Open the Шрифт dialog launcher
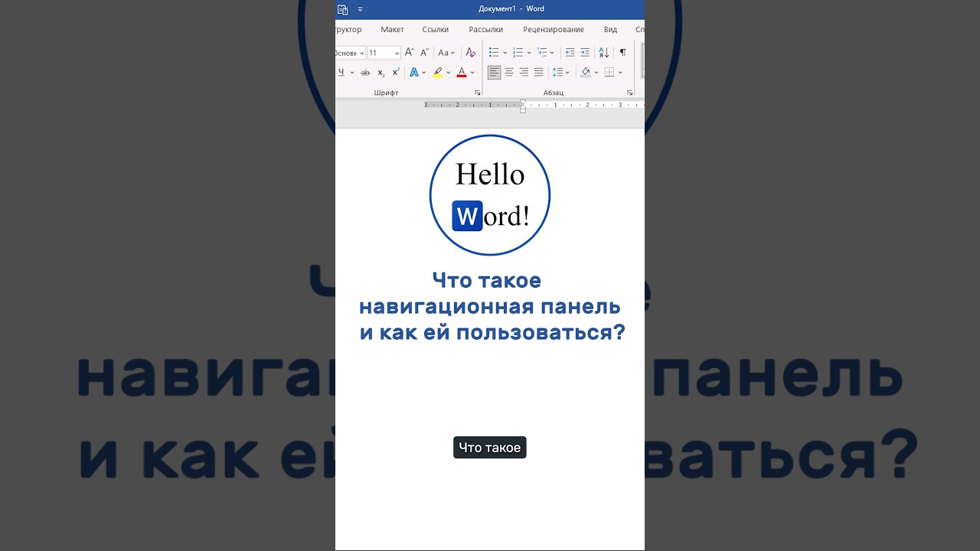Viewport: 980px width, 551px height. (478, 93)
